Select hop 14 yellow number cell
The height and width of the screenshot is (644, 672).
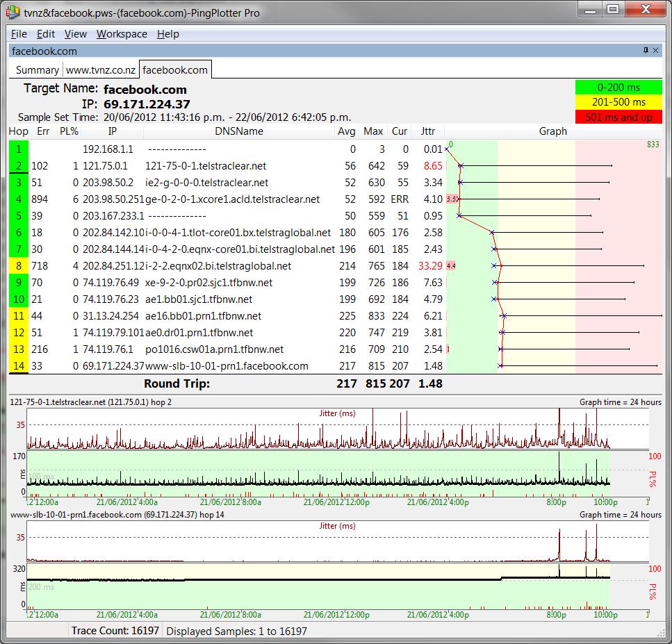pyautogui.click(x=19, y=366)
